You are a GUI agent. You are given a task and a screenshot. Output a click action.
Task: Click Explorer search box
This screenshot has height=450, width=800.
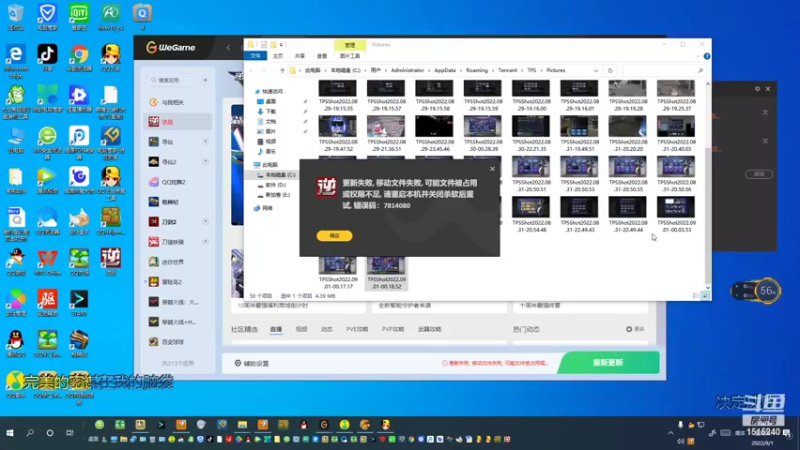pyautogui.click(x=662, y=70)
